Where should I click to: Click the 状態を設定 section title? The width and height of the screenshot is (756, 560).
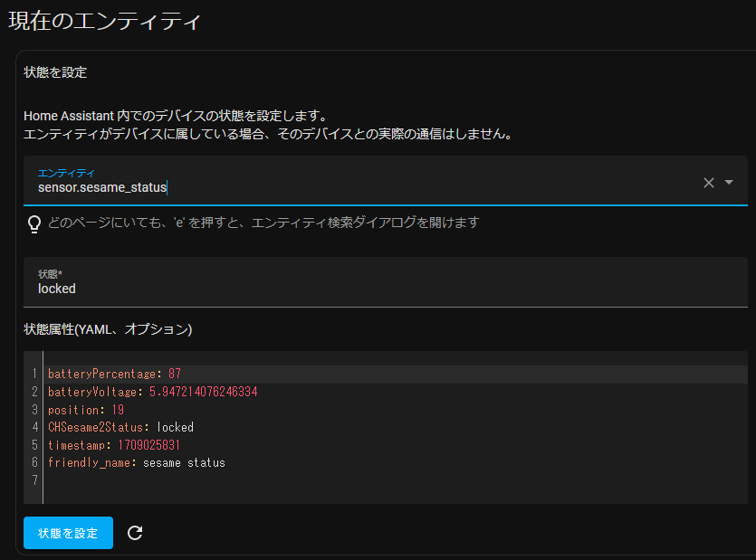click(55, 72)
